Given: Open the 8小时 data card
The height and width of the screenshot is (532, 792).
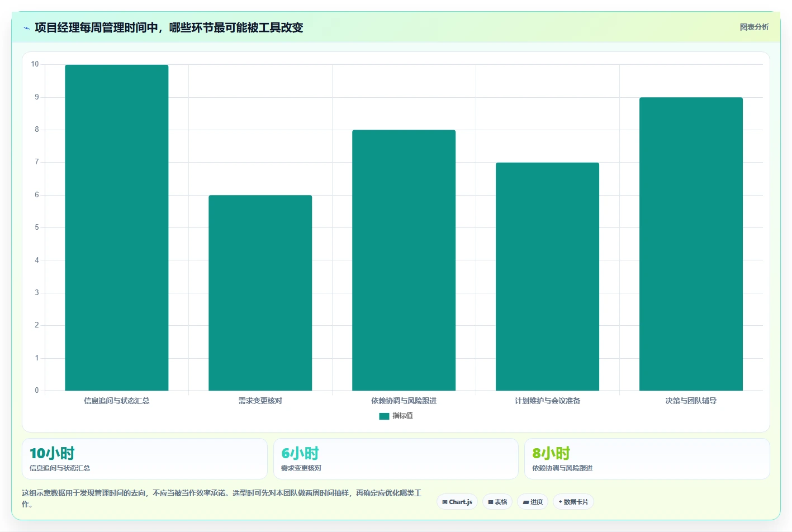Looking at the screenshot, I should [x=647, y=459].
